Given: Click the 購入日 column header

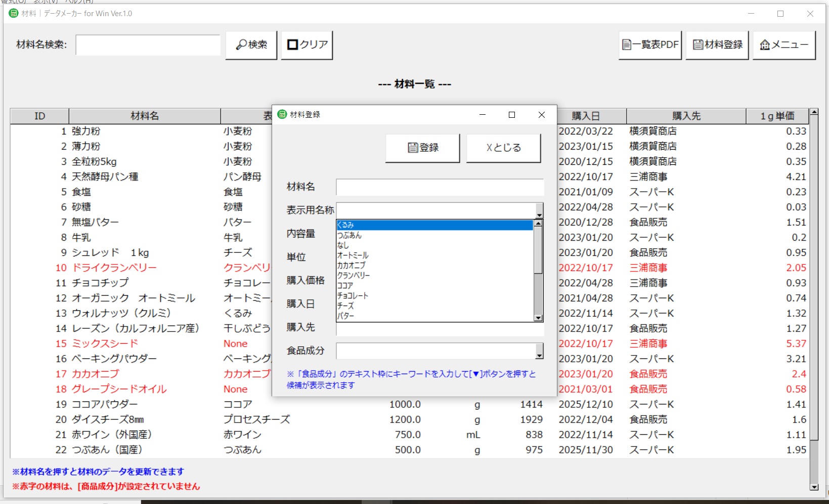Looking at the screenshot, I should click(586, 116).
